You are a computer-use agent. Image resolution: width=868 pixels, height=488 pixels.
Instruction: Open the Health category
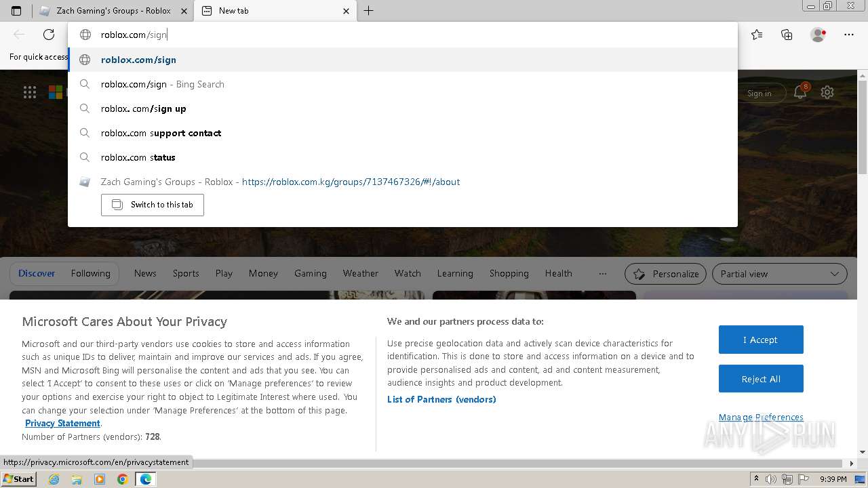coord(559,273)
